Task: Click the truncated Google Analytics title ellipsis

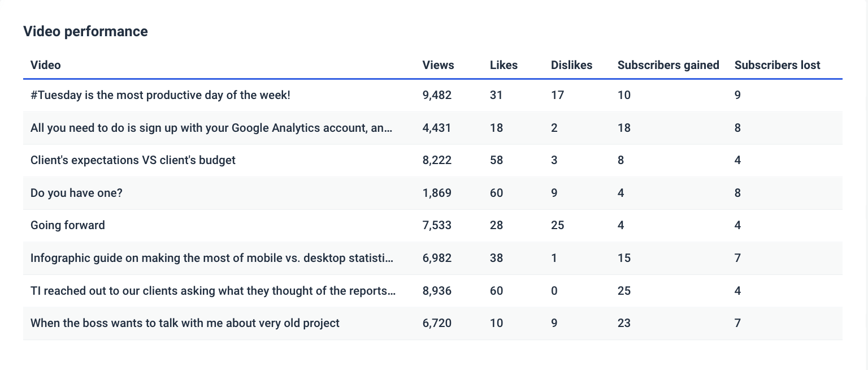Action: (389, 127)
